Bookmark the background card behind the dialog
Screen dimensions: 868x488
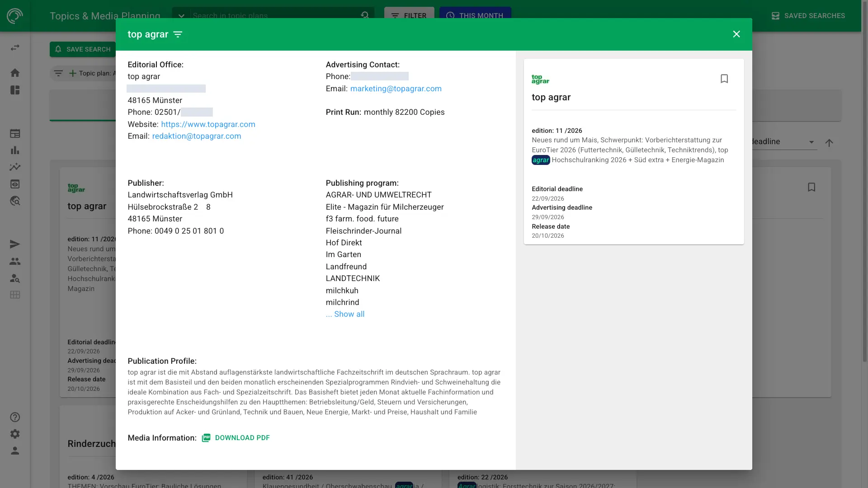click(811, 187)
